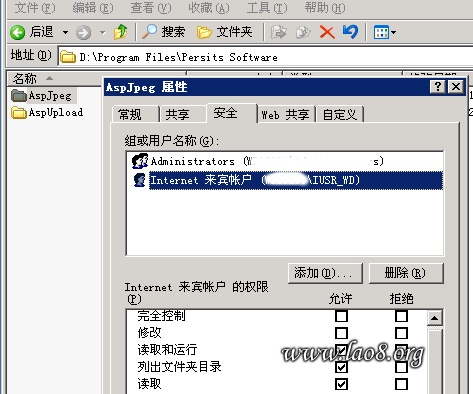Open the 帮助(H) menu
Image resolution: width=473 pixels, height=394 pixels.
coord(325,8)
